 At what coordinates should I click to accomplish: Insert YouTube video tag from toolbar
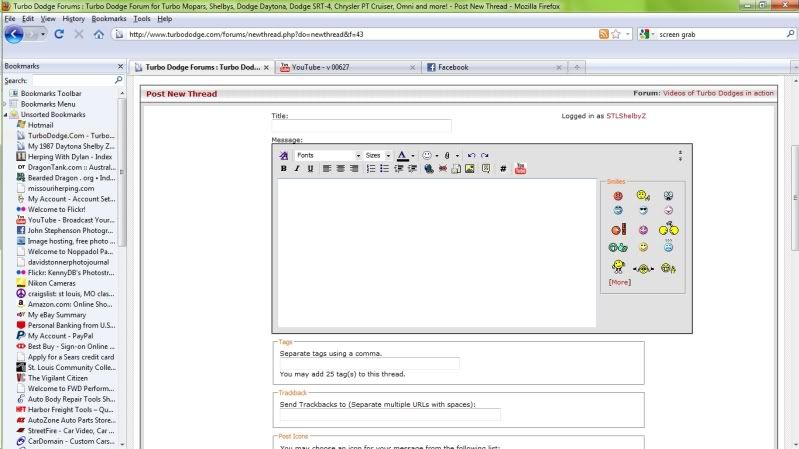point(520,169)
